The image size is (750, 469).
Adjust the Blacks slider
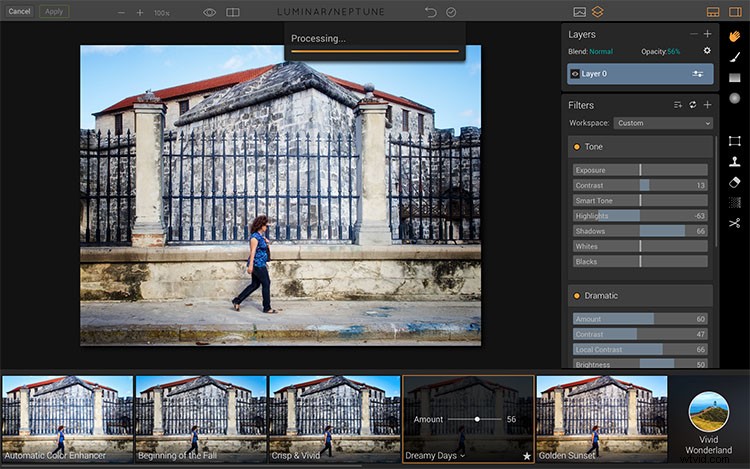click(x=640, y=262)
